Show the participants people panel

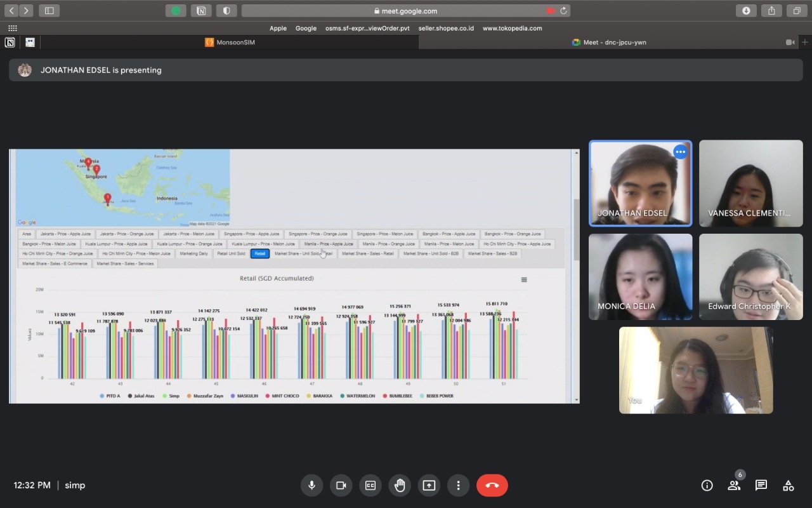pos(734,485)
